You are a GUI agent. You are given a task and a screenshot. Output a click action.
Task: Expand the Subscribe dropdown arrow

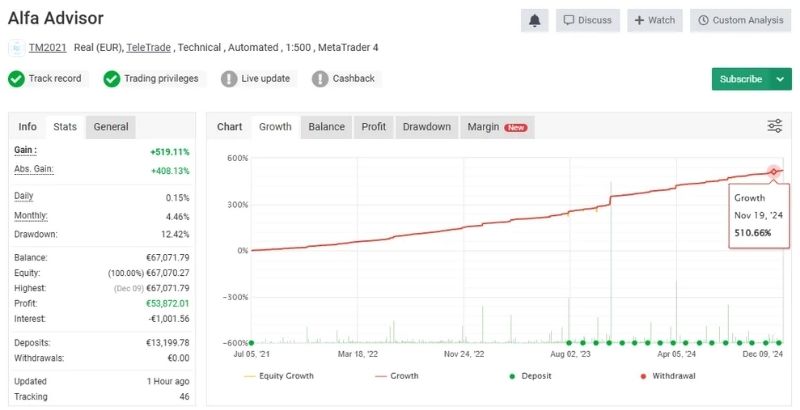pos(781,79)
